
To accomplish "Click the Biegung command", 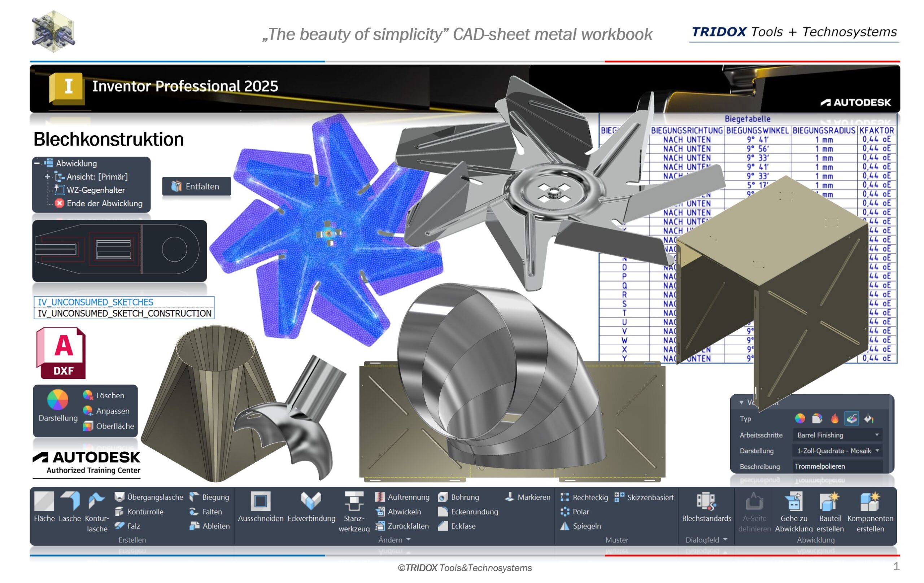I will tap(209, 497).
